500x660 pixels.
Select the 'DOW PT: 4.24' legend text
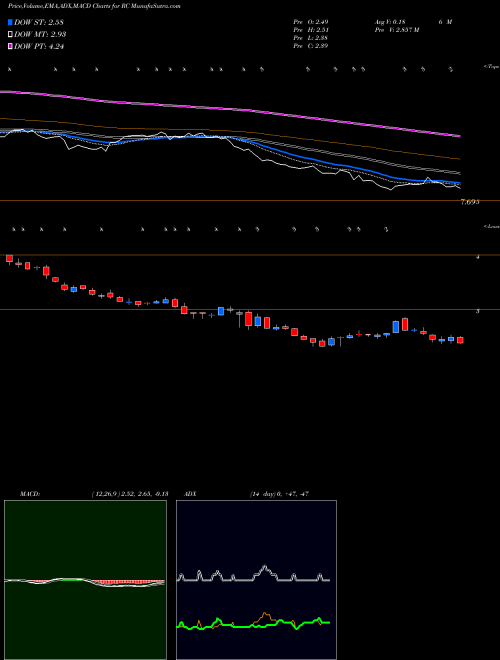[x=39, y=47]
